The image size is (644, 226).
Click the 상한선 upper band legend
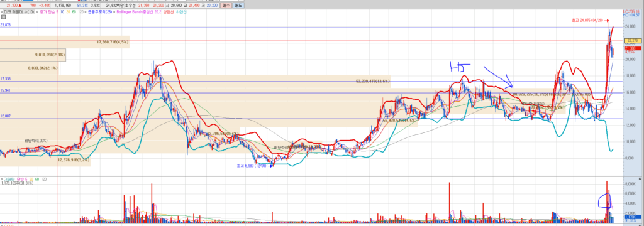tap(169, 12)
